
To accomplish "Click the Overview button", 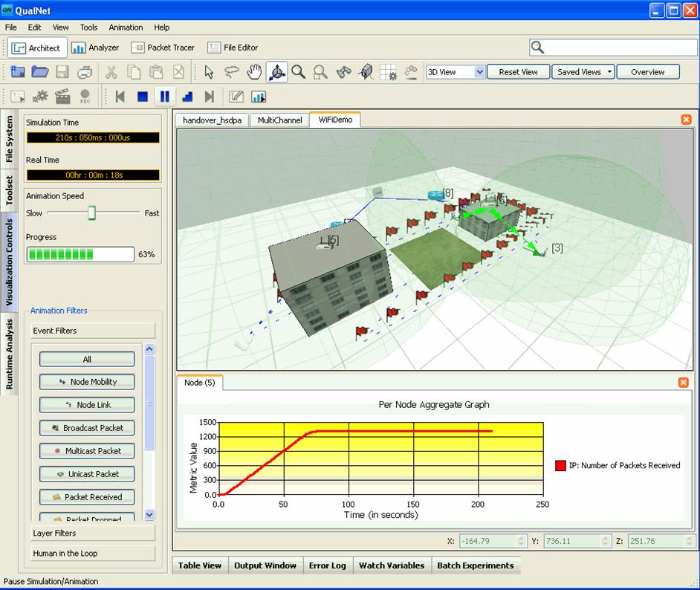I will [648, 72].
